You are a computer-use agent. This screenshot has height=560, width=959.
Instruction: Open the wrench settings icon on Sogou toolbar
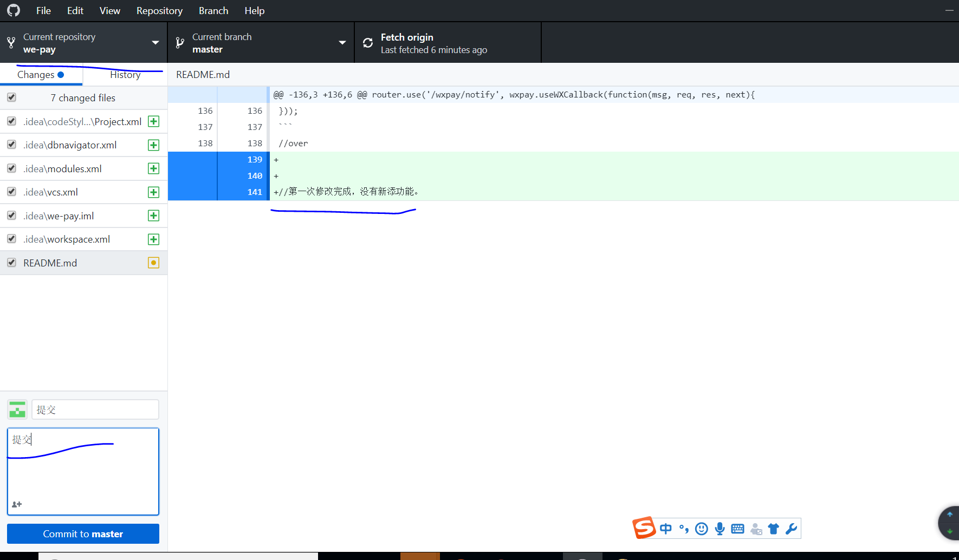coord(791,529)
